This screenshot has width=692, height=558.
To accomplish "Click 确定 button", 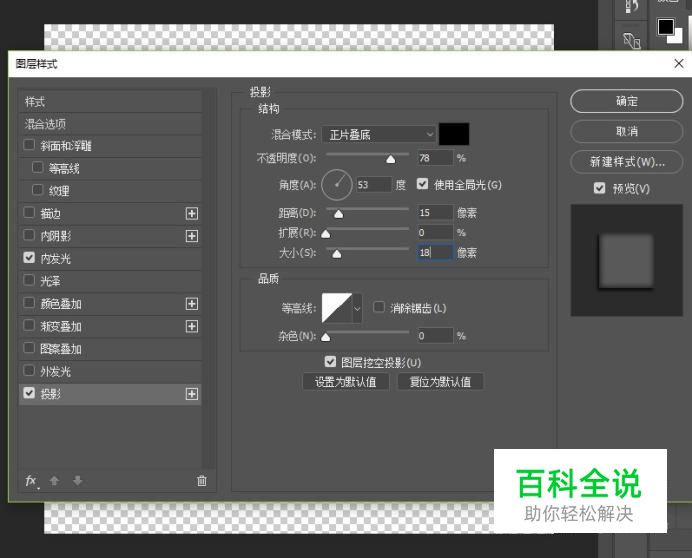I will pos(626,101).
